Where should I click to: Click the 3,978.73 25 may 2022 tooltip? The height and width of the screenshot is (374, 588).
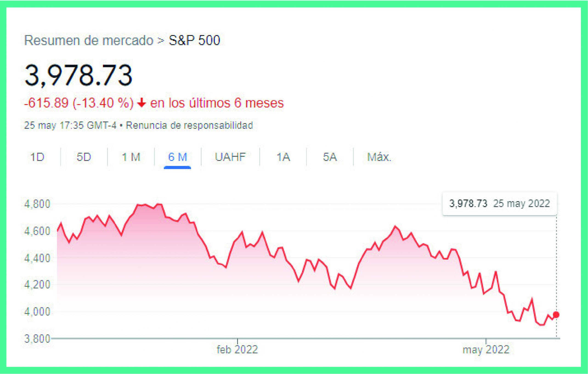(x=499, y=204)
